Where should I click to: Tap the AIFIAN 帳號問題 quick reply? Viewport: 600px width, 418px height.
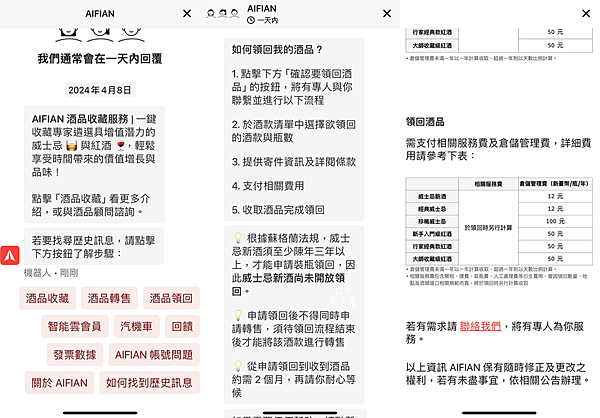[154, 354]
